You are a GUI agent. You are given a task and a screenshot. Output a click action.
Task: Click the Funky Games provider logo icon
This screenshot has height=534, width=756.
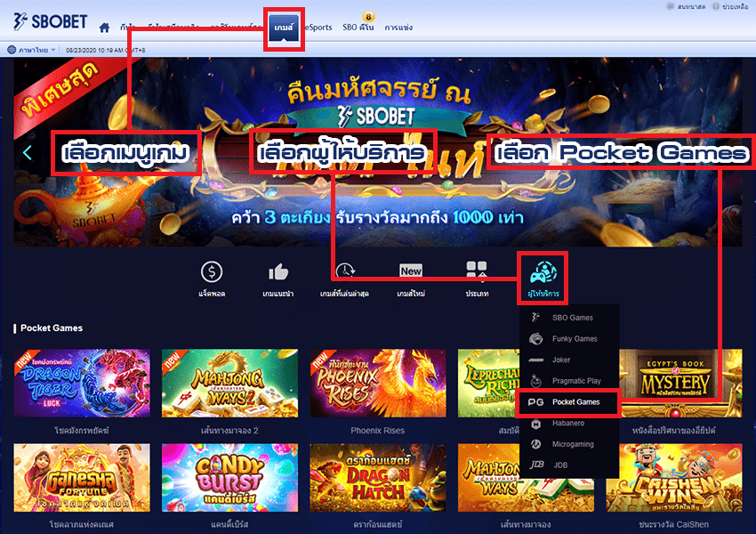pos(535,338)
